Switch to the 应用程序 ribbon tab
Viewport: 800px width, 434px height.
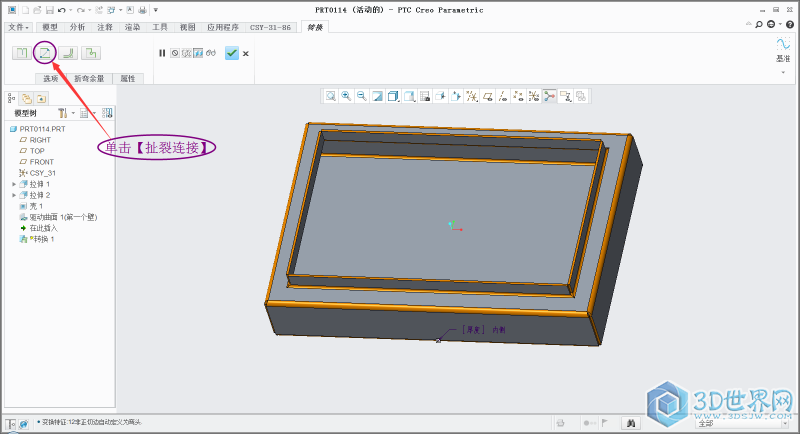(223, 28)
